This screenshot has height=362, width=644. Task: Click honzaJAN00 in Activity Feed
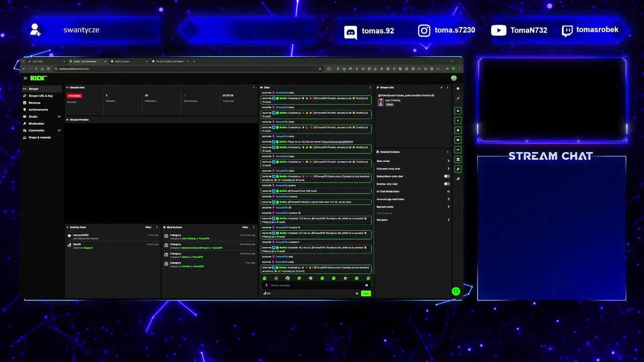[81, 235]
